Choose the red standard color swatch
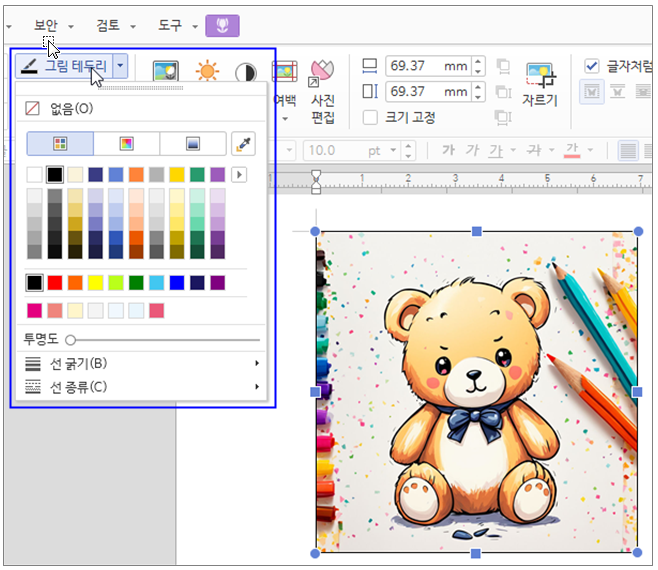The width and height of the screenshot is (658, 570). pyautogui.click(x=55, y=283)
